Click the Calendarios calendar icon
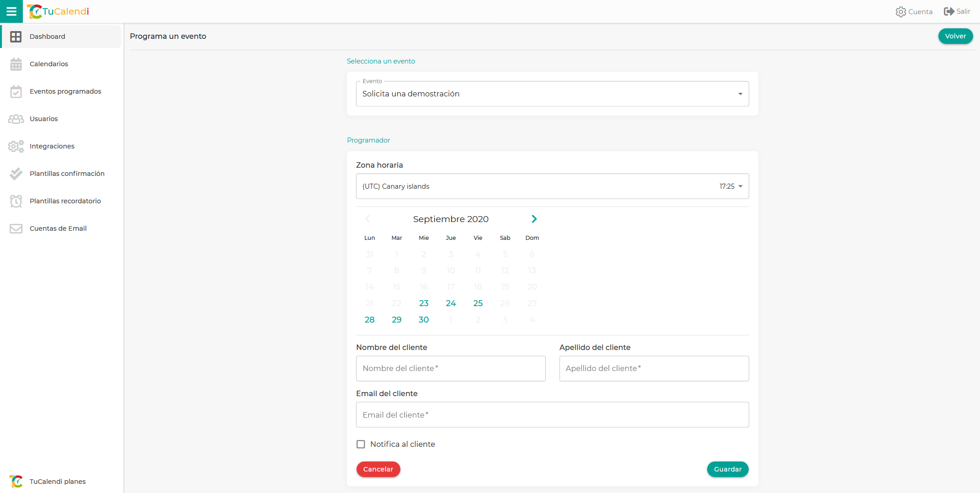Screen dimensions: 980x493 (16, 64)
